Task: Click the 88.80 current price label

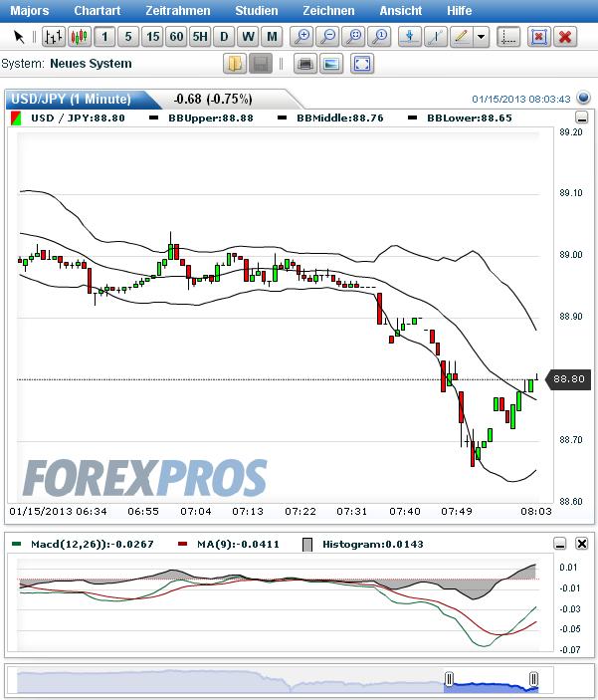Action: click(568, 379)
